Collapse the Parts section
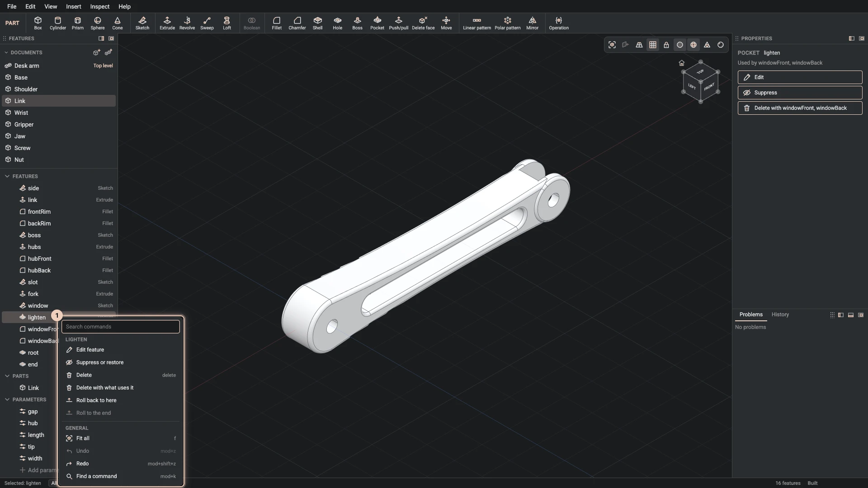Image resolution: width=868 pixels, height=488 pixels. tap(7, 376)
